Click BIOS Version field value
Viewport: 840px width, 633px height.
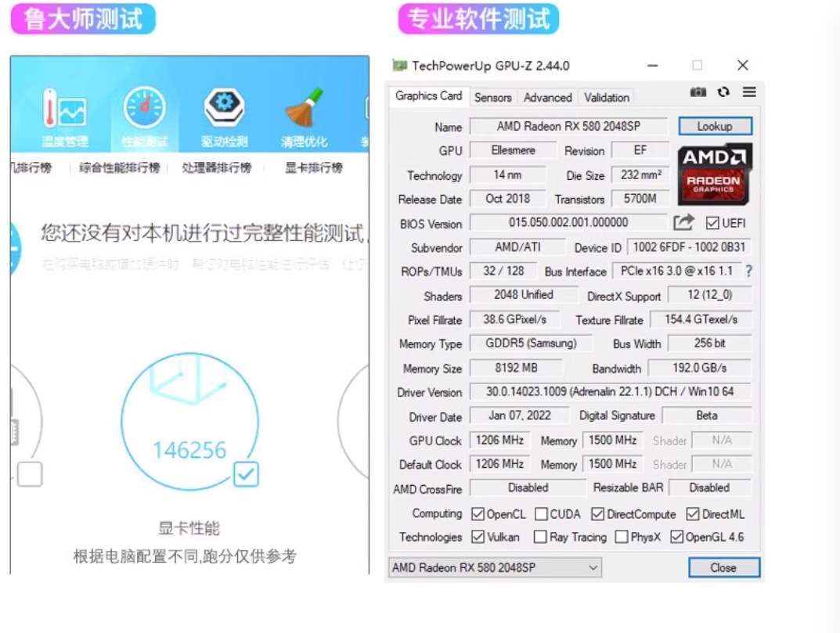pyautogui.click(x=568, y=222)
